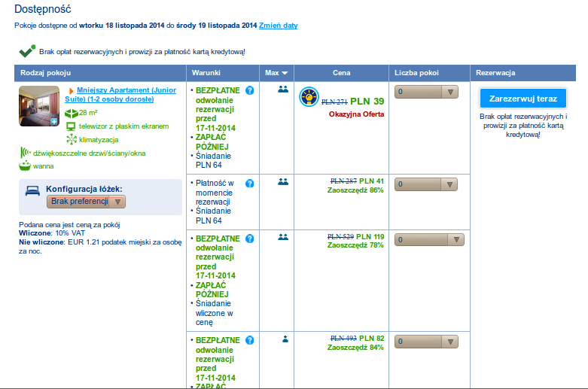Open the Brak preferencji bed dropdown
Image resolution: width=588 pixels, height=389 pixels.
(x=87, y=202)
